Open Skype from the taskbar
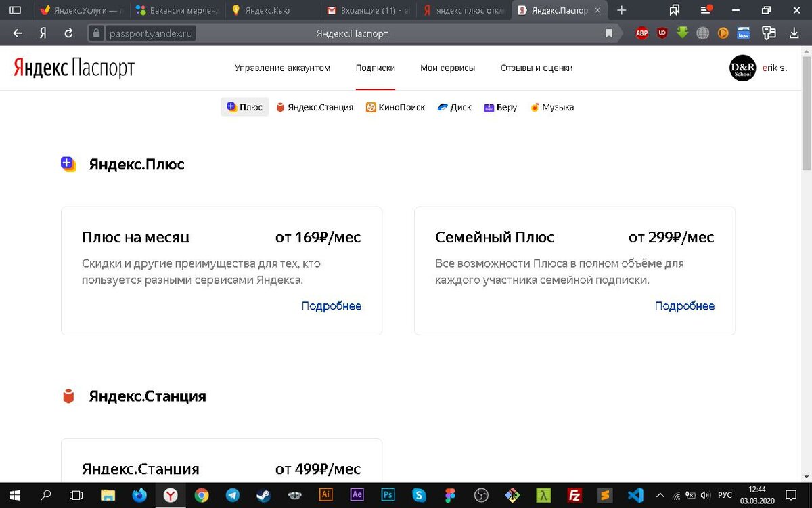The height and width of the screenshot is (508, 812). [x=419, y=494]
